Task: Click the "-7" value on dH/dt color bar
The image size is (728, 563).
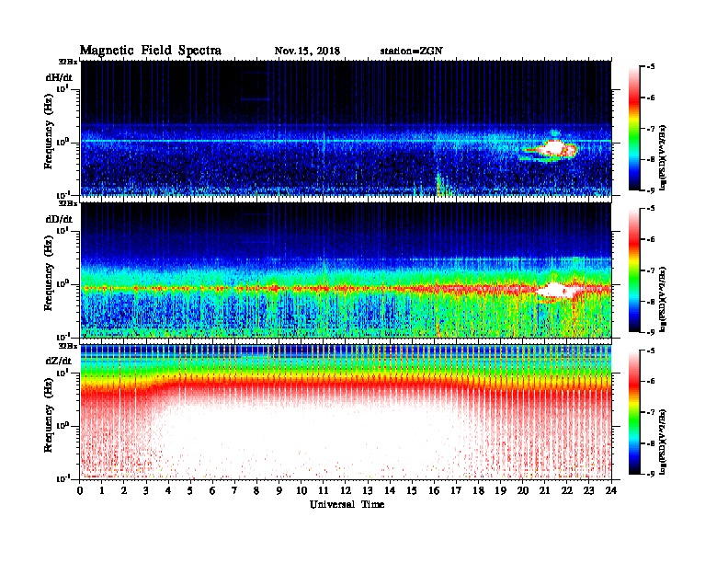Action: 651,129
